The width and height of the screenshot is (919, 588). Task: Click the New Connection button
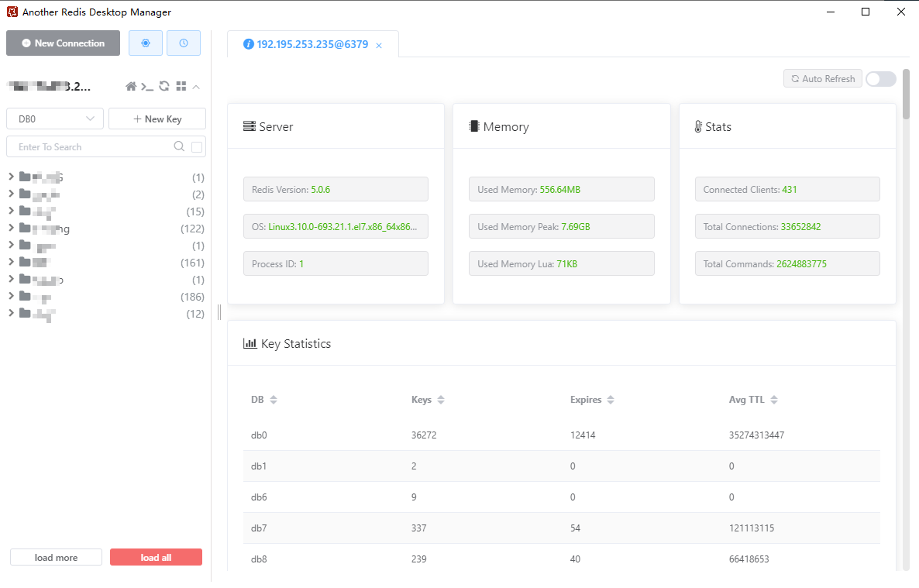click(x=63, y=43)
